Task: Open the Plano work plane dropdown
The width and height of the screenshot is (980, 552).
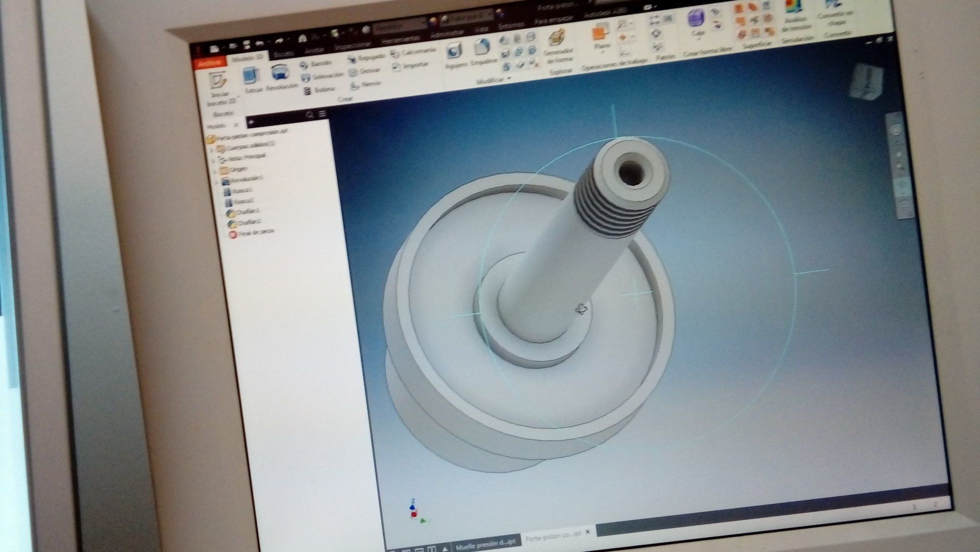Action: click(x=602, y=51)
